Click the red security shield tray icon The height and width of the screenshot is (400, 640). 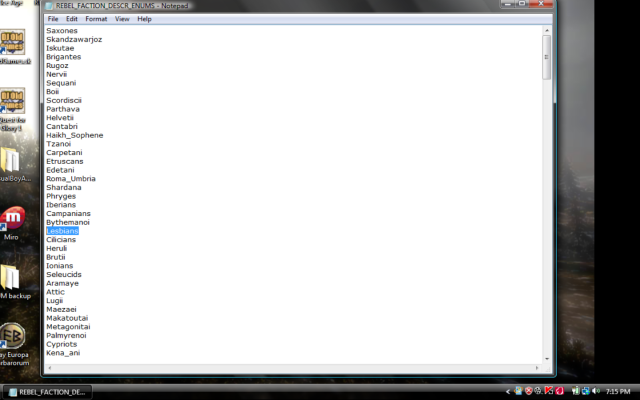[529, 391]
